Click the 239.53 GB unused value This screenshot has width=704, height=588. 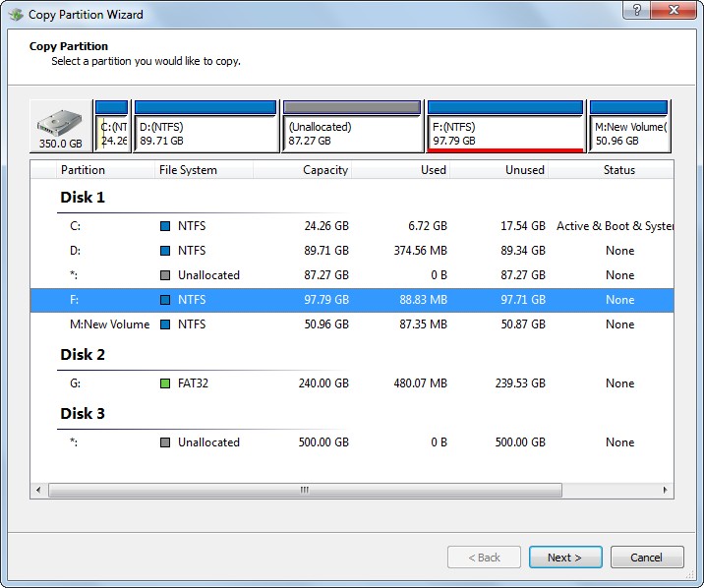coord(520,383)
